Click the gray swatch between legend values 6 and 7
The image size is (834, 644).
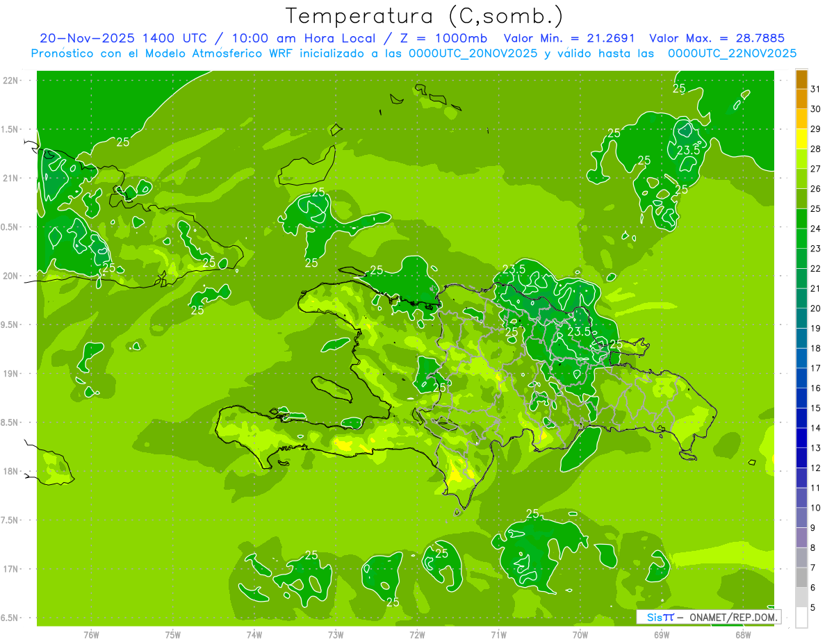tap(801, 577)
